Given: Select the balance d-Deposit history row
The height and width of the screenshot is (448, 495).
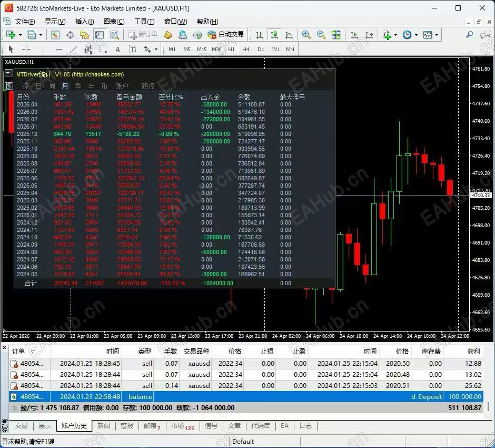Looking at the screenshot, I should [x=246, y=396].
